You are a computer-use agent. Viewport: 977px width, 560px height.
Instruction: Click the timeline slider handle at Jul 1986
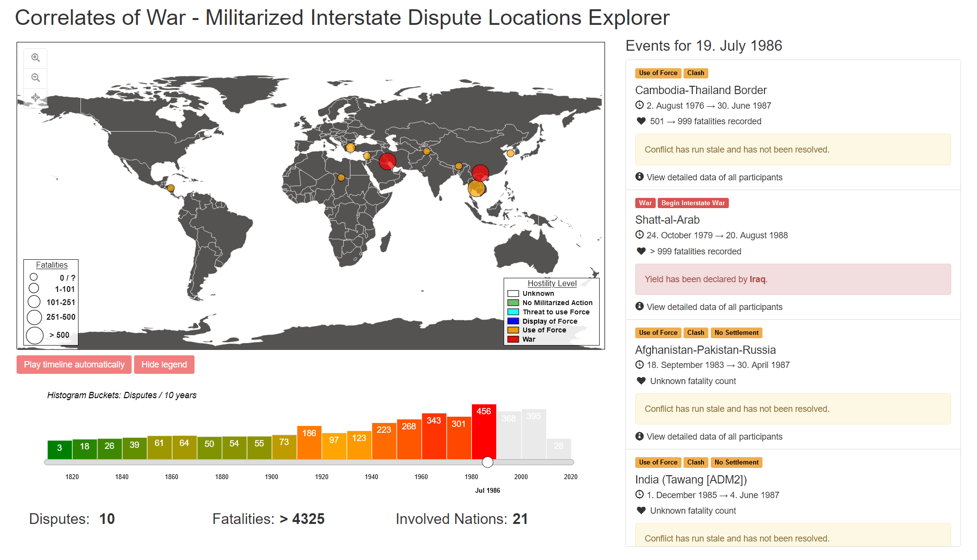coord(488,462)
